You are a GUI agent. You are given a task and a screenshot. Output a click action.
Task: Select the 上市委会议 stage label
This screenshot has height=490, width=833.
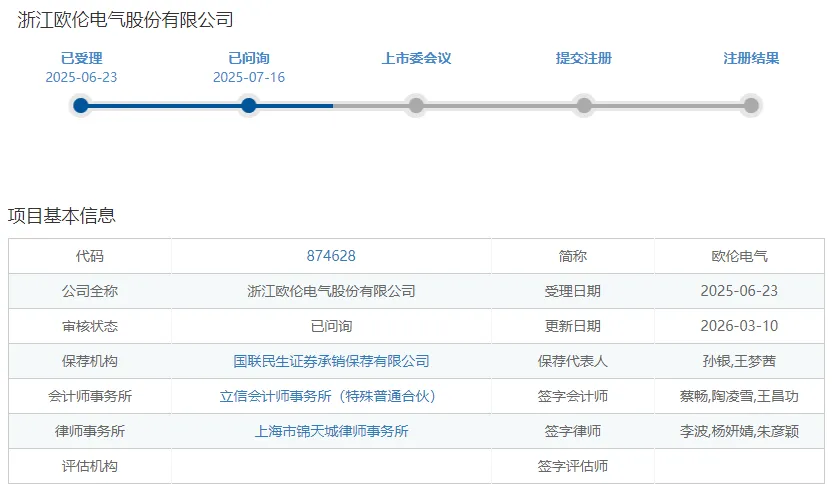(416, 58)
